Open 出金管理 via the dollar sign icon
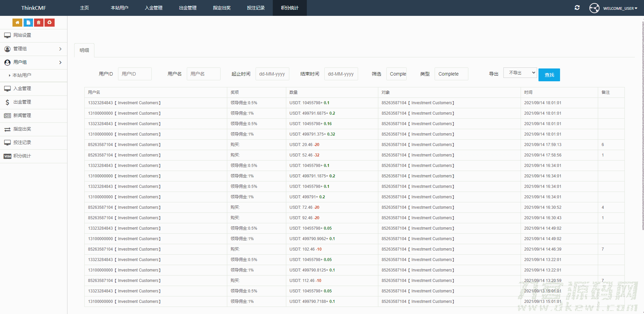Image resolution: width=644 pixels, height=314 pixels. click(x=7, y=102)
